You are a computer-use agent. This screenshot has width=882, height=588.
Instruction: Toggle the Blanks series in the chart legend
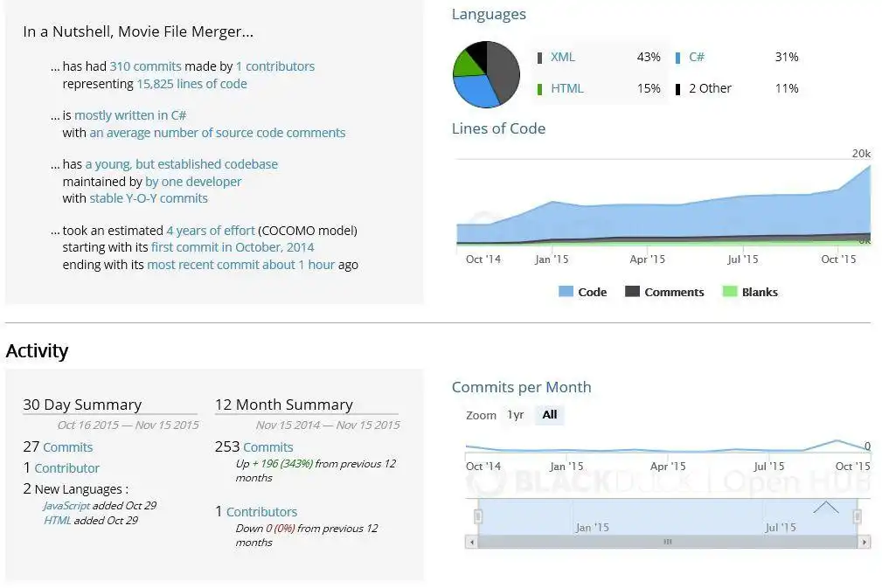(750, 292)
